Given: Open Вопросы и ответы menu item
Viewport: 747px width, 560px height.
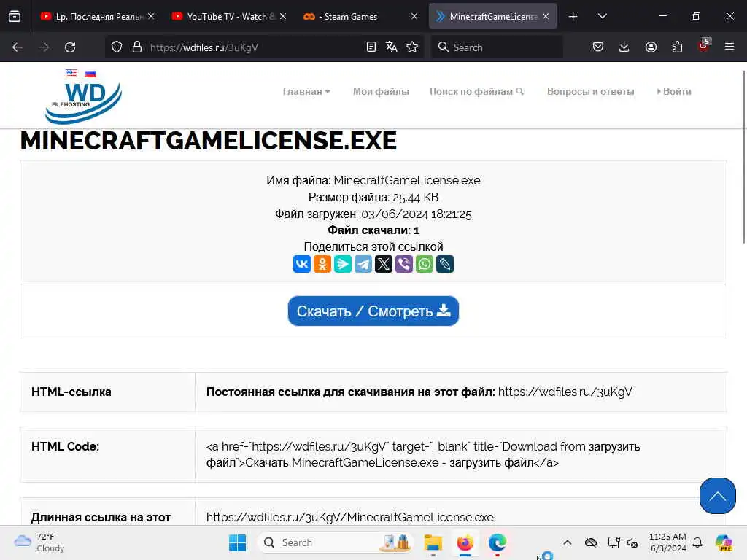Looking at the screenshot, I should click(590, 91).
